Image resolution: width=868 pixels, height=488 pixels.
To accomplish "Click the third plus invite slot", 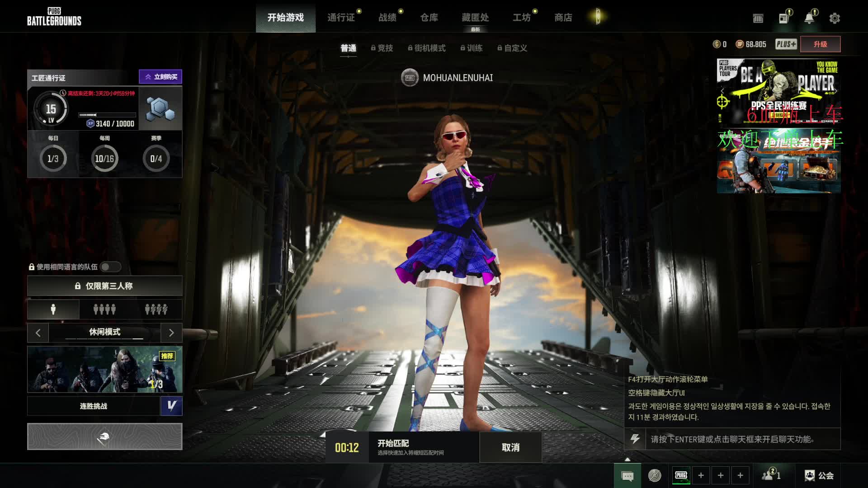I will (x=740, y=475).
